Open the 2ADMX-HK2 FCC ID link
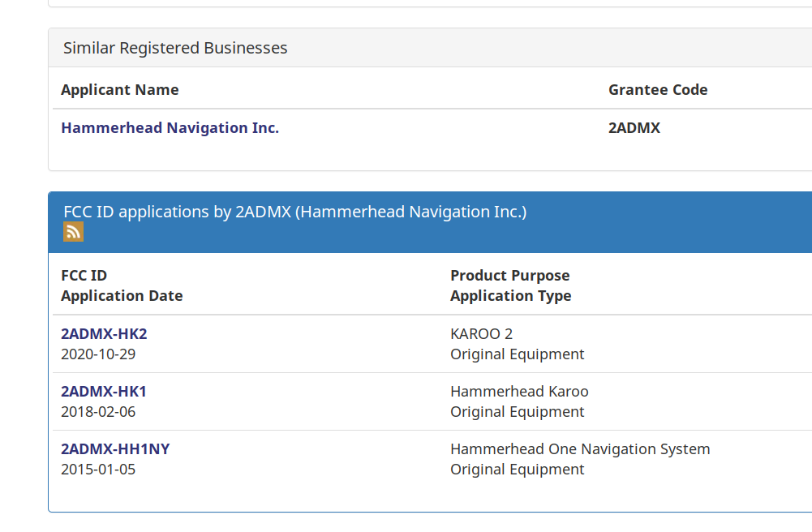The width and height of the screenshot is (812, 532). pos(104,334)
